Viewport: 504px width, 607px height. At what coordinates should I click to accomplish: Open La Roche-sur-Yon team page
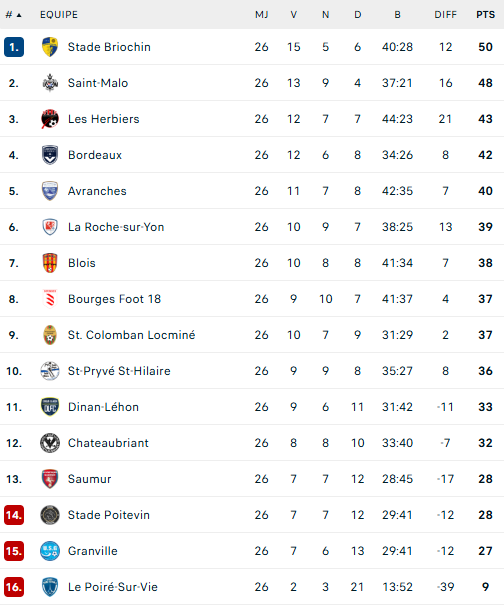point(116,227)
